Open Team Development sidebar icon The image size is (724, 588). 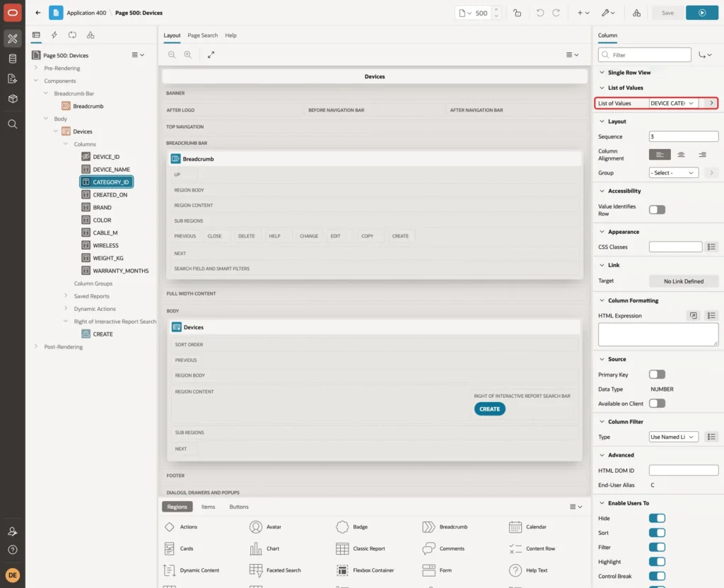pyautogui.click(x=13, y=79)
